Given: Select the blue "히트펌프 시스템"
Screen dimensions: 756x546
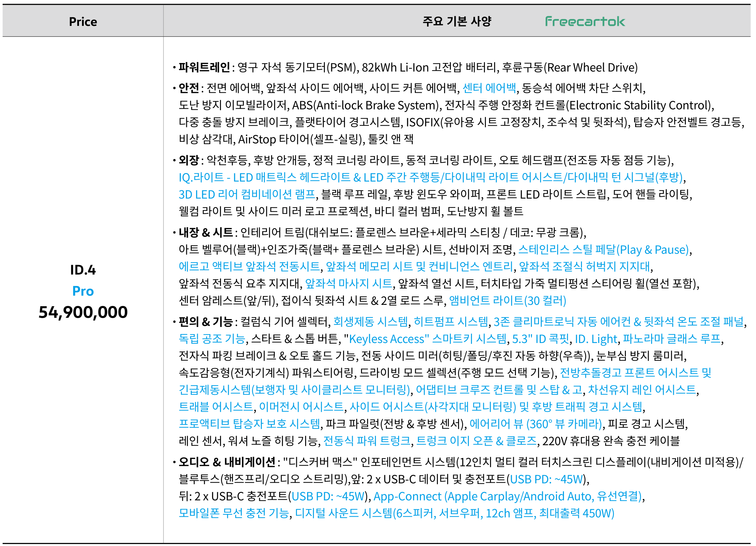Looking at the screenshot, I should [x=451, y=322].
